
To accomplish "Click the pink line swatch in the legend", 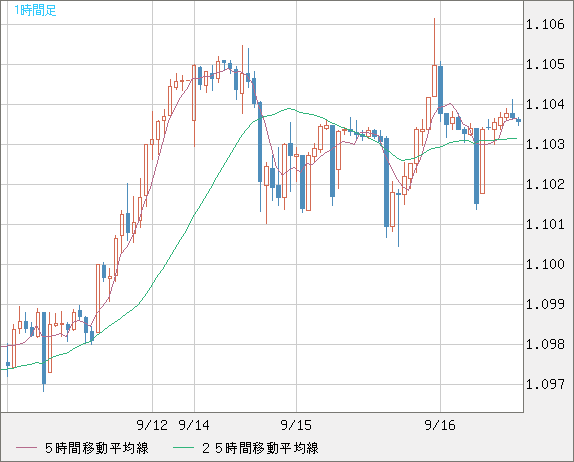I will pos(26,448).
